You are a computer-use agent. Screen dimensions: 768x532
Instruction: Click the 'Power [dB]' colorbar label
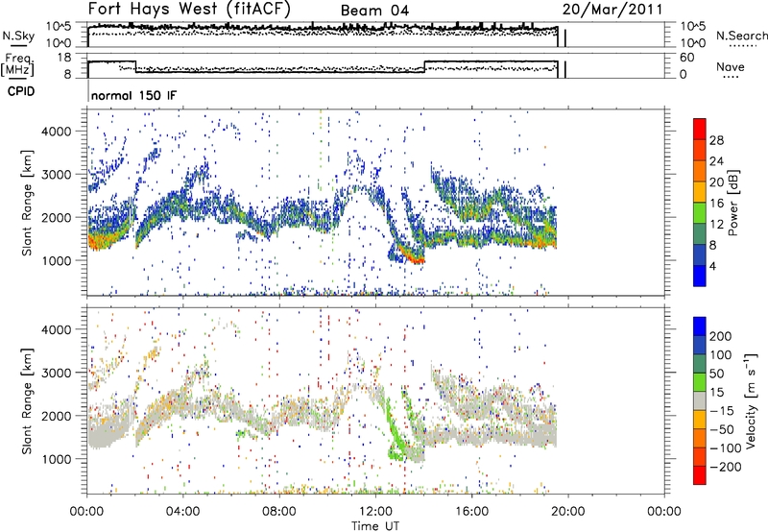[732, 203]
